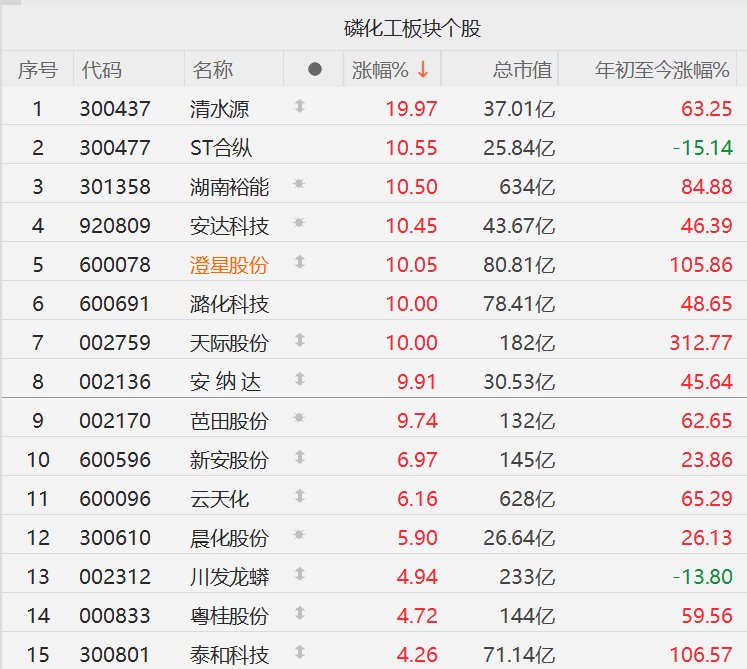Click the up-down arrow icon beside 澄星股份
This screenshot has width=747, height=669.
pyautogui.click(x=299, y=263)
